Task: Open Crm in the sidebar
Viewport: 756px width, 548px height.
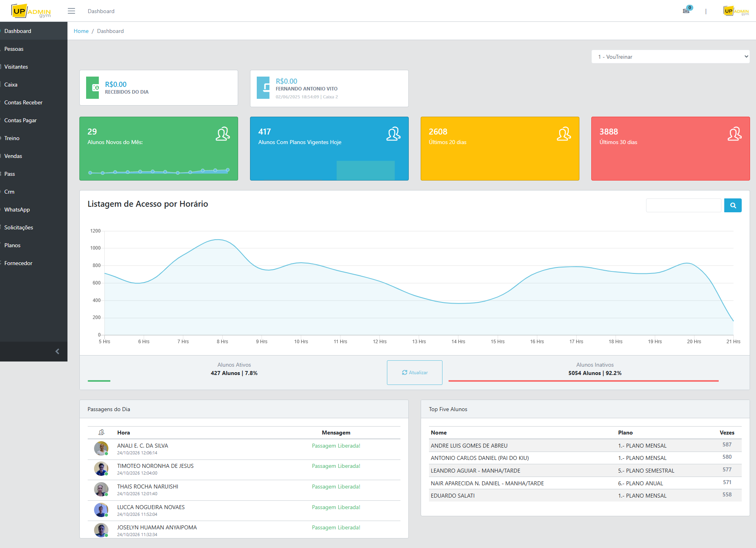Action: (34, 192)
